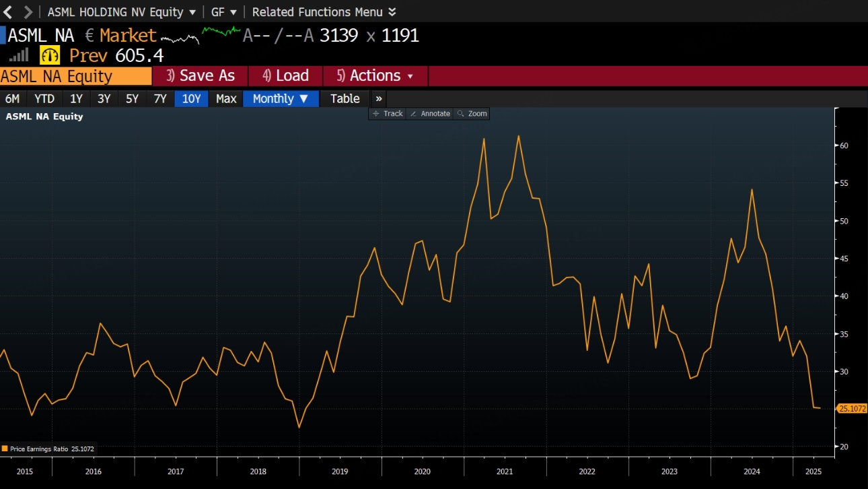Click the Price Earnings Ratio 25.1072 legend label
Viewport: 868px width, 489px height.
click(x=52, y=449)
